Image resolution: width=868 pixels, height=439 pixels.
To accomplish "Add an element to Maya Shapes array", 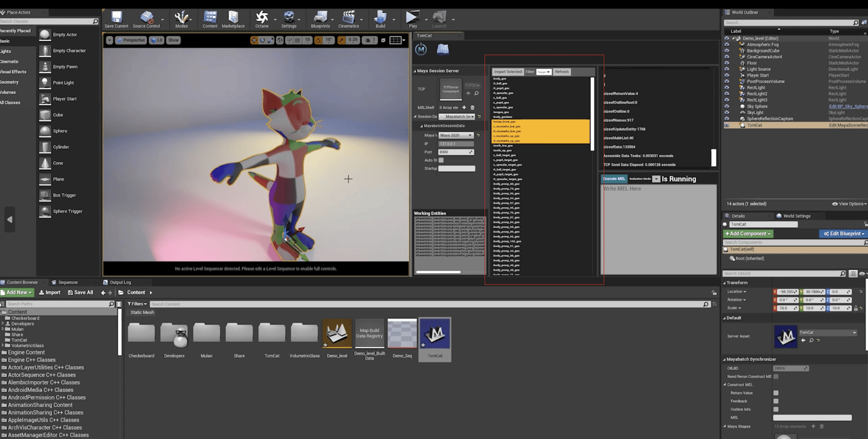I will click(x=813, y=426).
